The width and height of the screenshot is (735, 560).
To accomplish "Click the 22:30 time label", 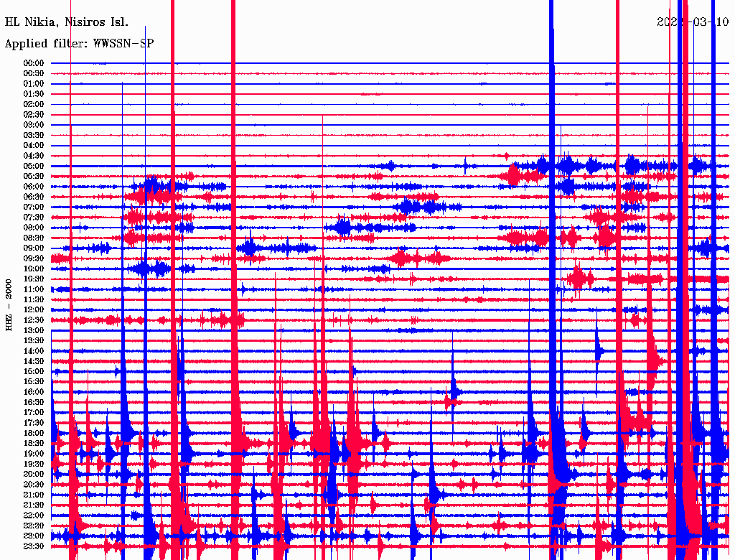I will 33,526.
